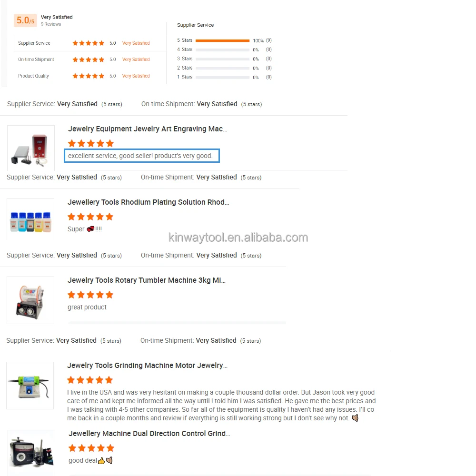The height and width of the screenshot is (476, 476).
Task: Click the 4 Stars rating bar row
Action: 224,50
